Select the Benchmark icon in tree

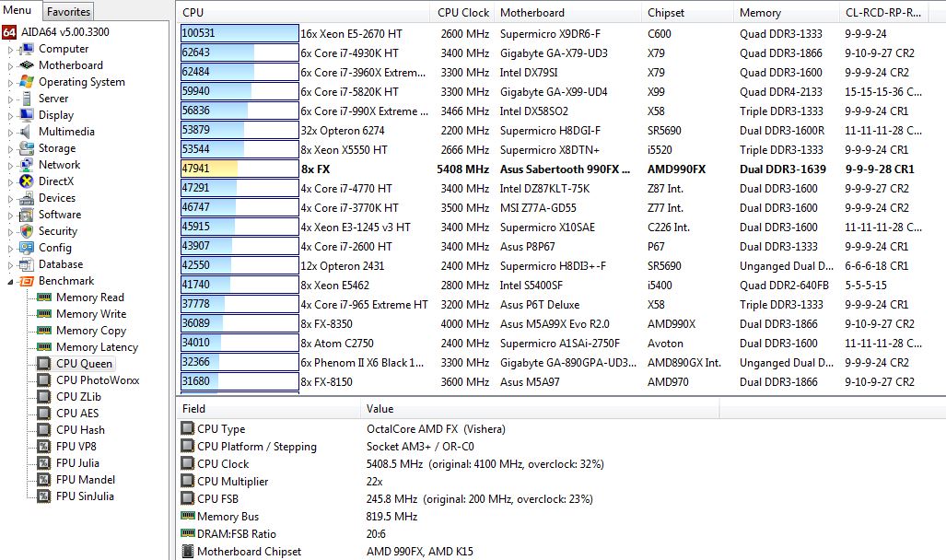tap(27, 281)
